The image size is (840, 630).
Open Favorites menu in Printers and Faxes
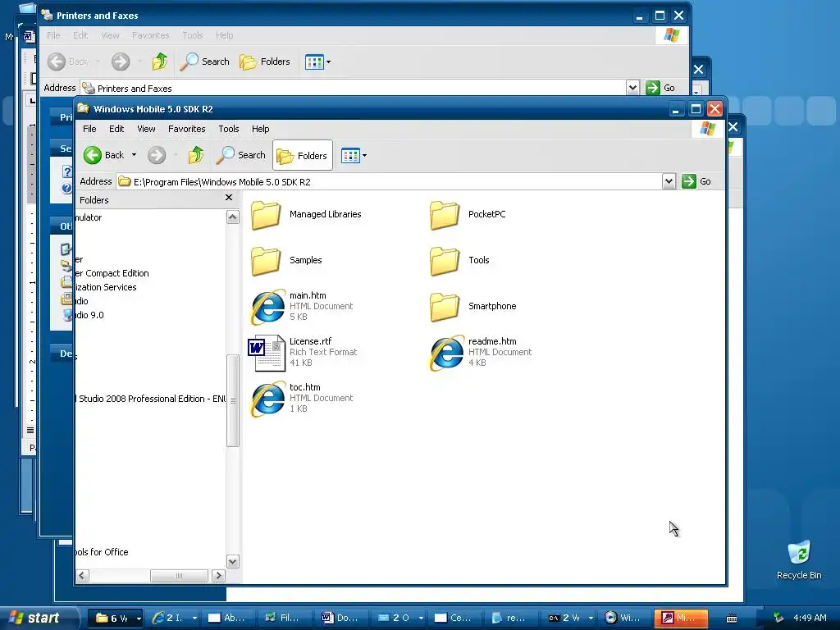[151, 35]
